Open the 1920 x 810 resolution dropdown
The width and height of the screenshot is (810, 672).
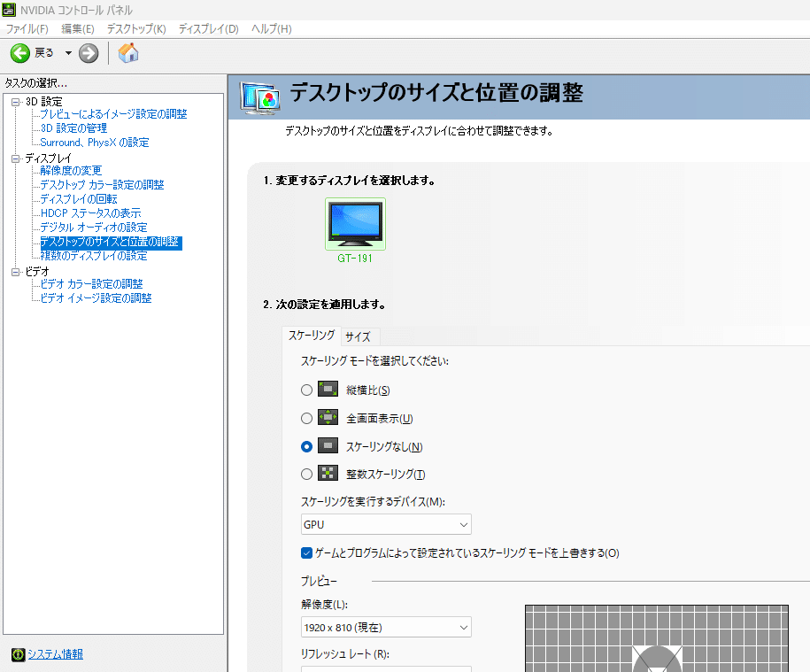(386, 627)
